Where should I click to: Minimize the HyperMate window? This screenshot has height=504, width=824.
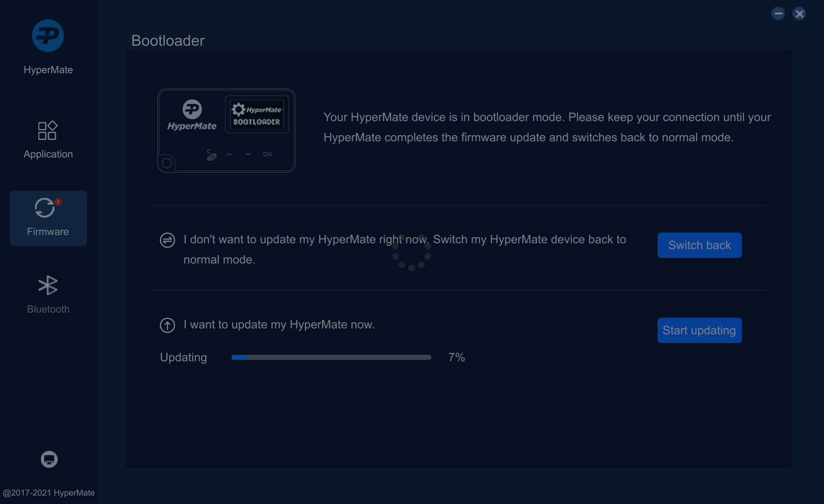(x=778, y=13)
